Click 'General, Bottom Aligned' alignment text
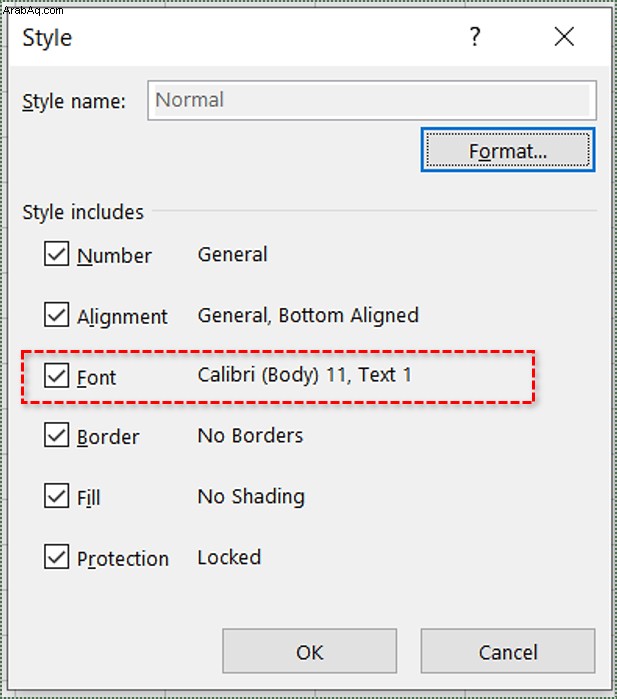Image resolution: width=617 pixels, height=699 pixels. pos(308,316)
